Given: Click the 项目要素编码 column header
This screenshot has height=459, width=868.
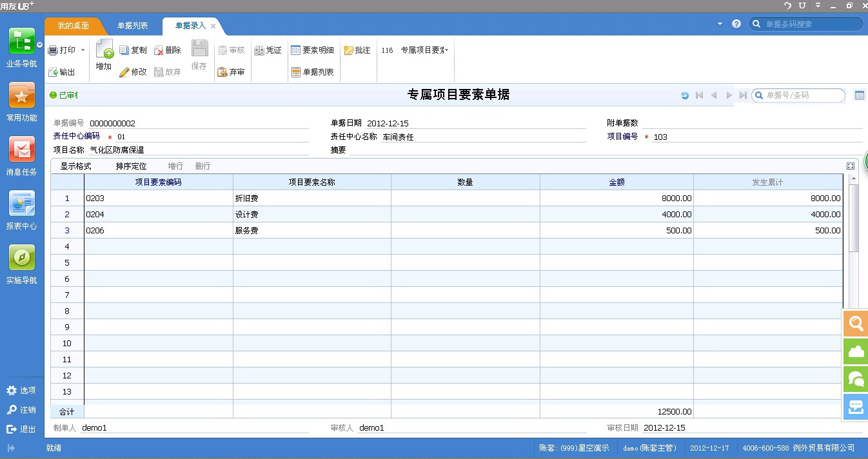Looking at the screenshot, I should (x=159, y=182).
